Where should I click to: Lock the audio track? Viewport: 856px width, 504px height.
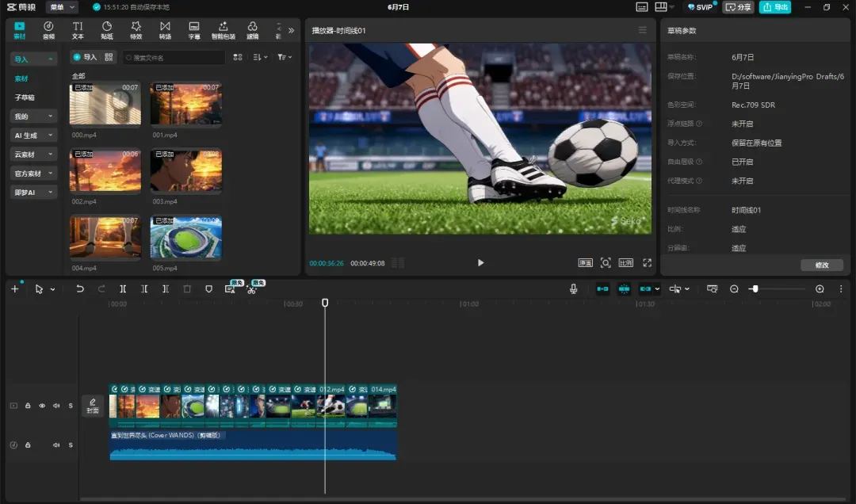28,445
